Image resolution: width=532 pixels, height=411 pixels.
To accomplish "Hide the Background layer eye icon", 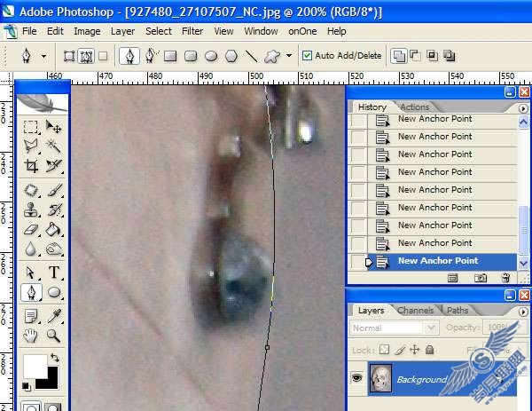I will 357,378.
